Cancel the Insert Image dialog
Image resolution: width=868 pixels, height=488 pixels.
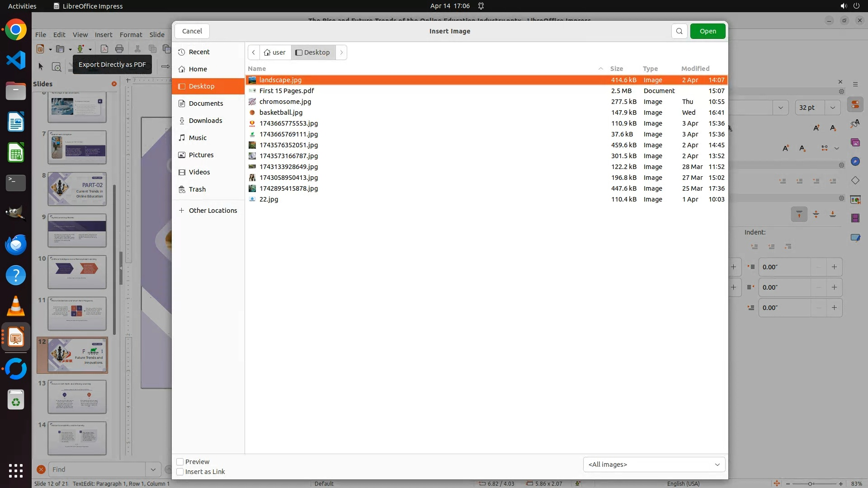[x=192, y=31]
